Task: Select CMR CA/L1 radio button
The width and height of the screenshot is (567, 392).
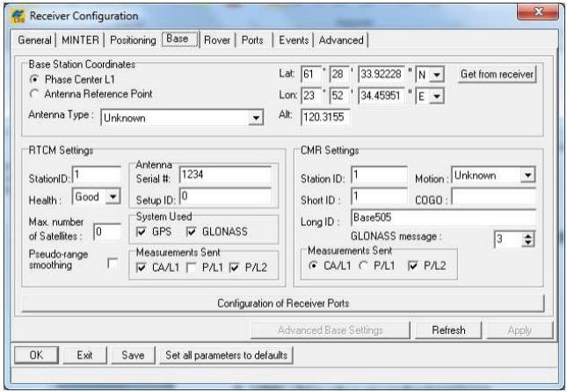Action: coord(314,265)
